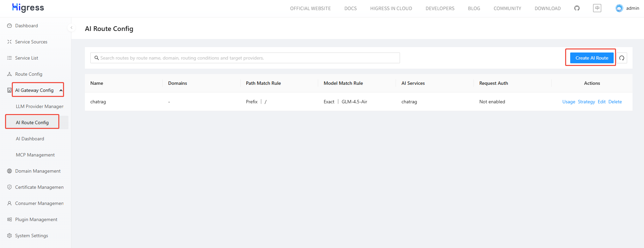Open the DOCS link in top navigation
Screen dimensions: 644x248
[350, 8]
